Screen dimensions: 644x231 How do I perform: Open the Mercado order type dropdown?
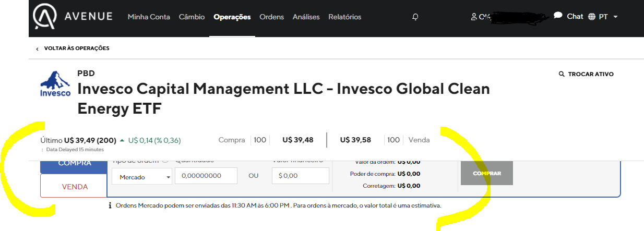(x=142, y=177)
